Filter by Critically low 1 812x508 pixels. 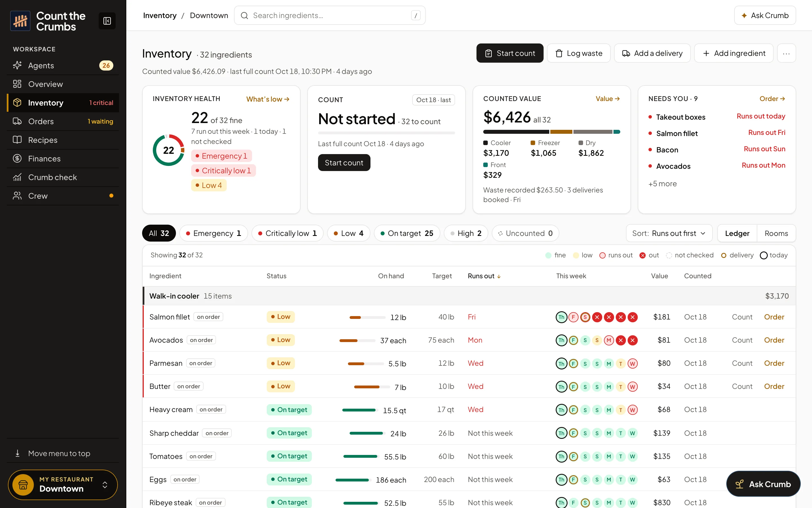point(287,233)
